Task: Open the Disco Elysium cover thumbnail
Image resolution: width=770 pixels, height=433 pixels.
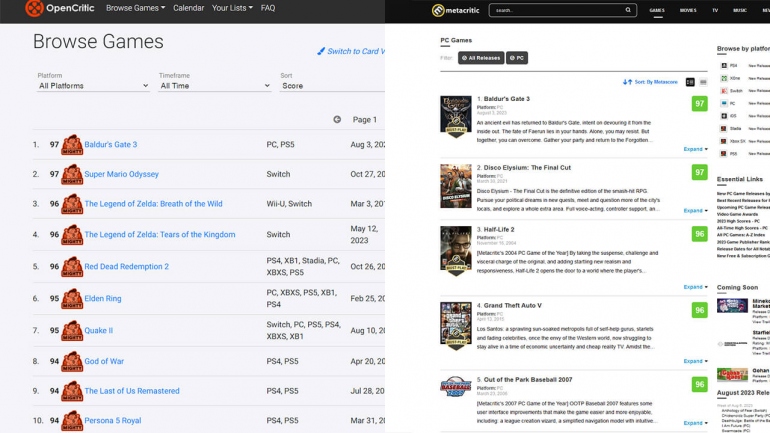Action: click(456, 186)
